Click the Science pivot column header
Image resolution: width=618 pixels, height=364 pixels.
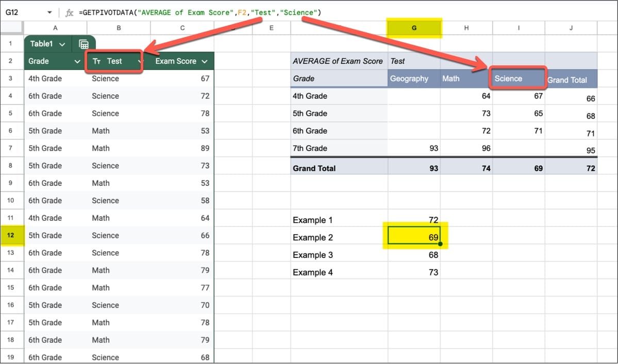pyautogui.click(x=518, y=78)
